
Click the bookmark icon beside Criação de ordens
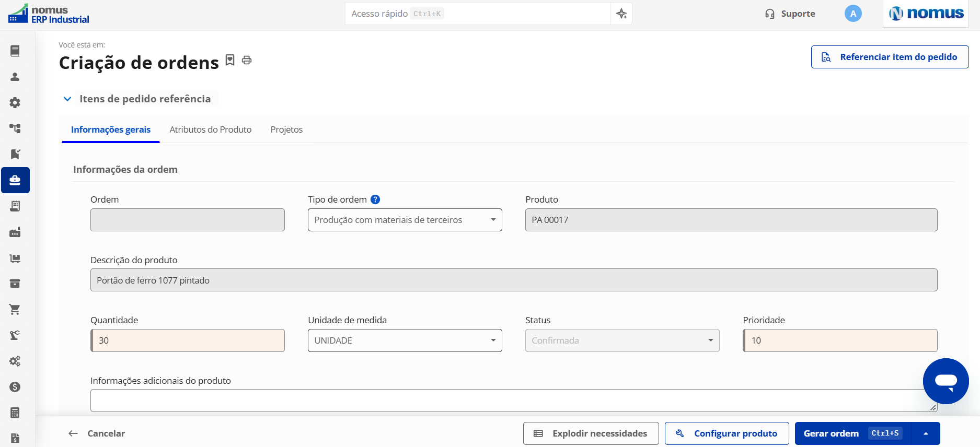click(x=230, y=60)
